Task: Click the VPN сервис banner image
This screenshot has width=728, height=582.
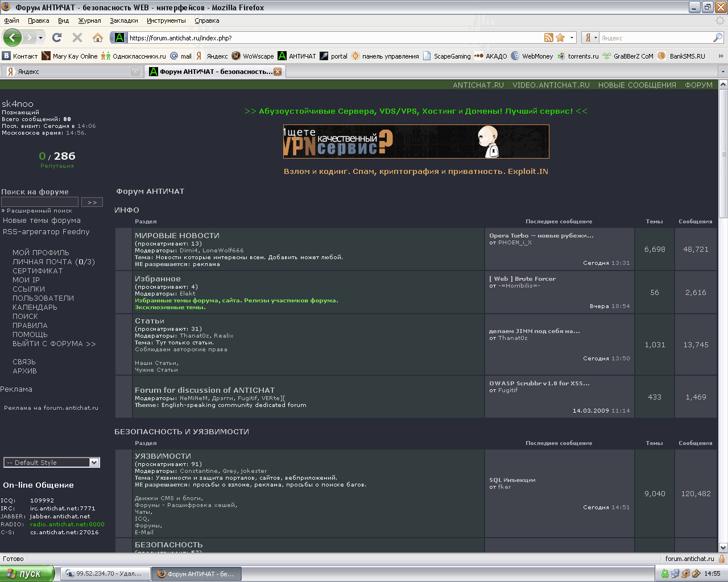Action: (x=416, y=142)
